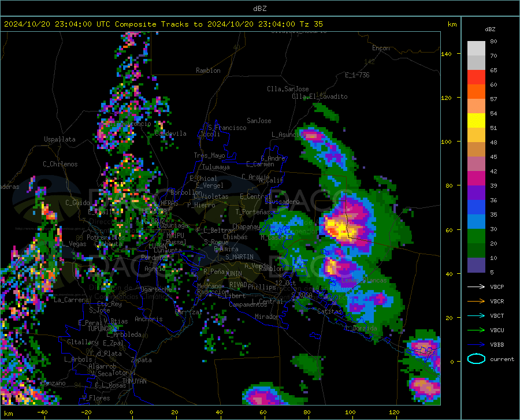The width and height of the screenshot is (520, 420).
Task: Click the Encon place label
Action: click(x=381, y=48)
